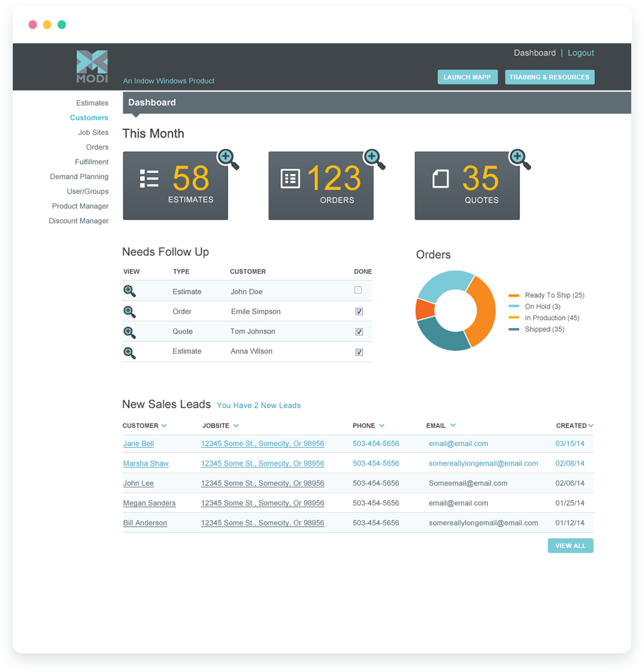Uncheck Anna Wilson's done checkbox
Image resolution: width=644 pixels, height=672 pixels.
click(x=359, y=352)
